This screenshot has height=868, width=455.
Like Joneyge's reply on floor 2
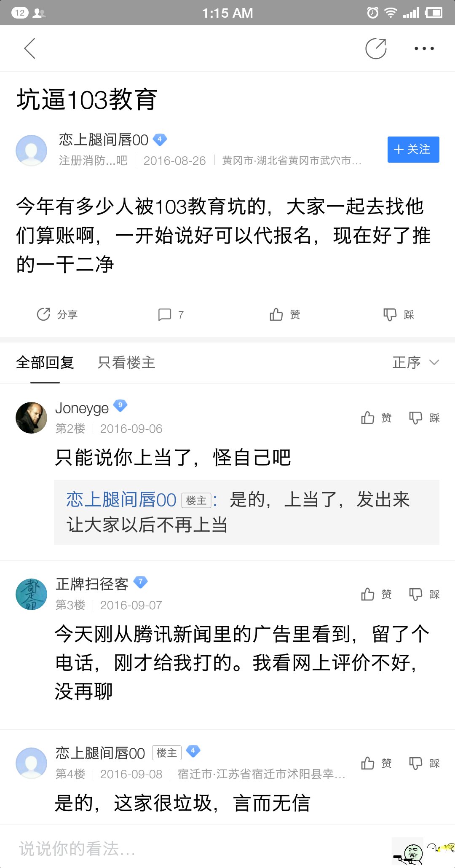click(368, 418)
